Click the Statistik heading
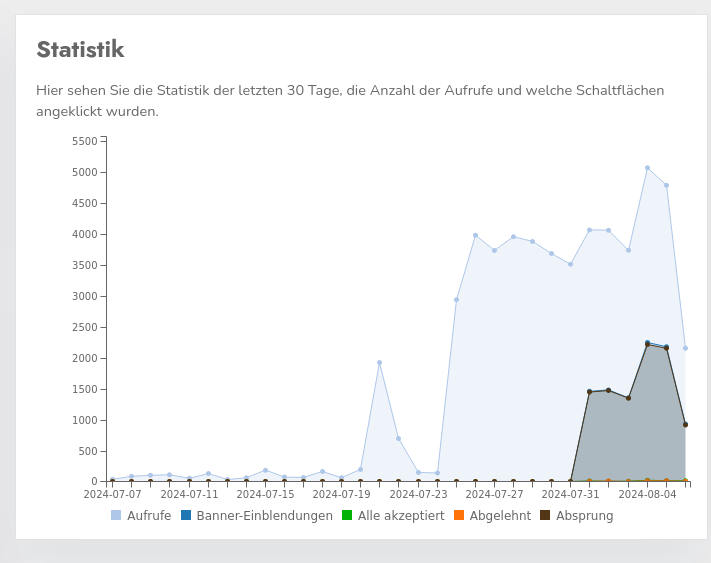 tap(80, 49)
